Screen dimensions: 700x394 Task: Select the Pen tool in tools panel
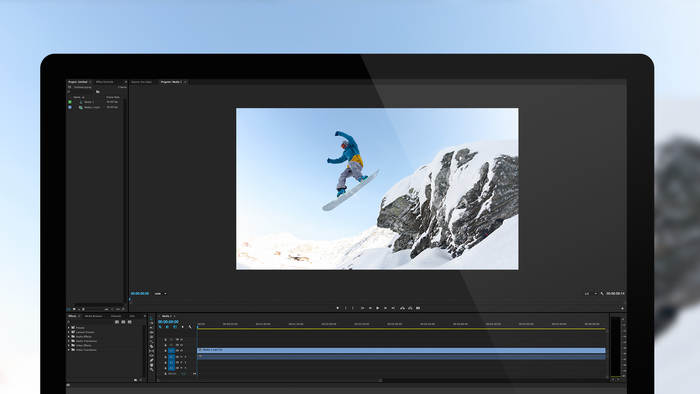coord(151,360)
